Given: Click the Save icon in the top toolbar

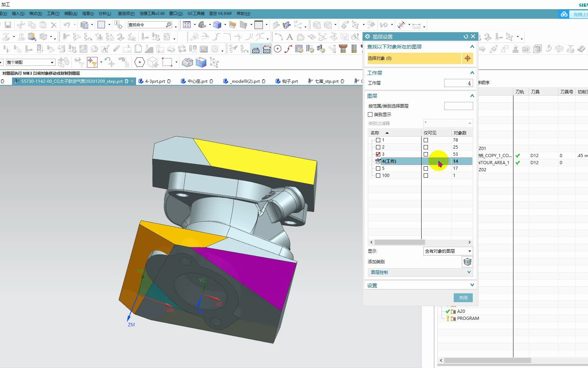Looking at the screenshot, I should point(8,25).
